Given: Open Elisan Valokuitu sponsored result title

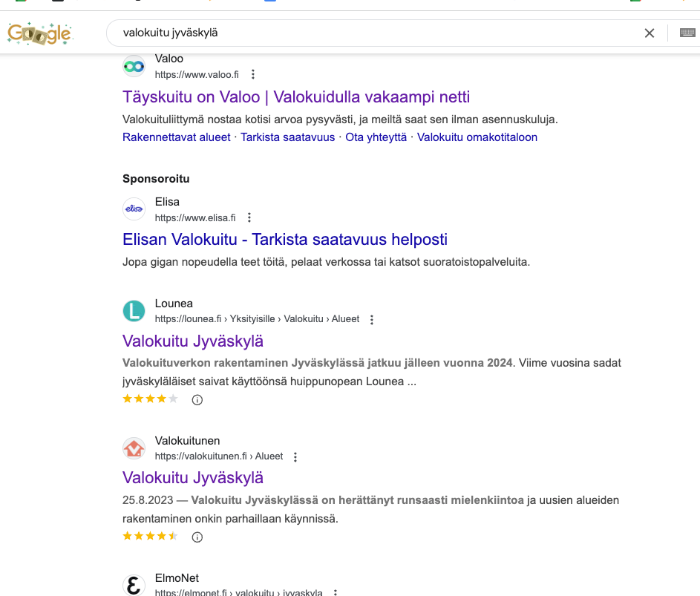Looking at the screenshot, I should point(285,240).
